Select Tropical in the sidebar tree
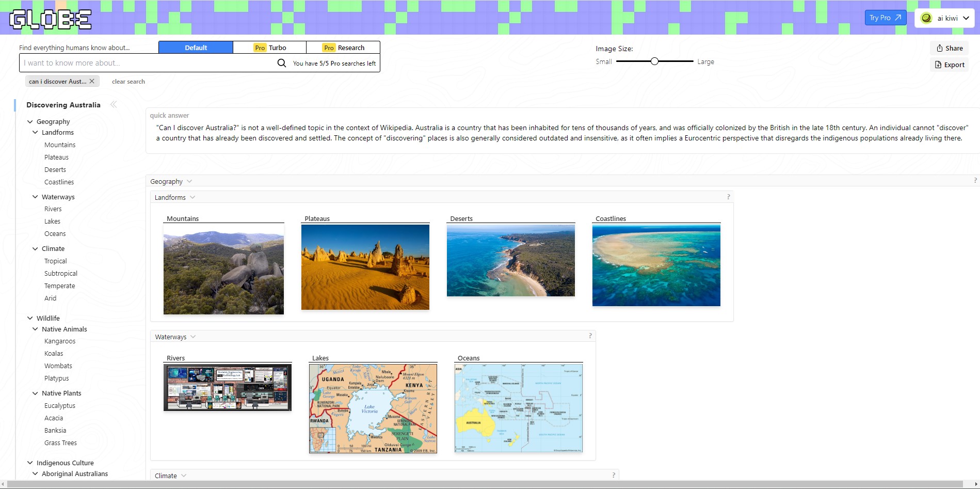 [x=56, y=261]
